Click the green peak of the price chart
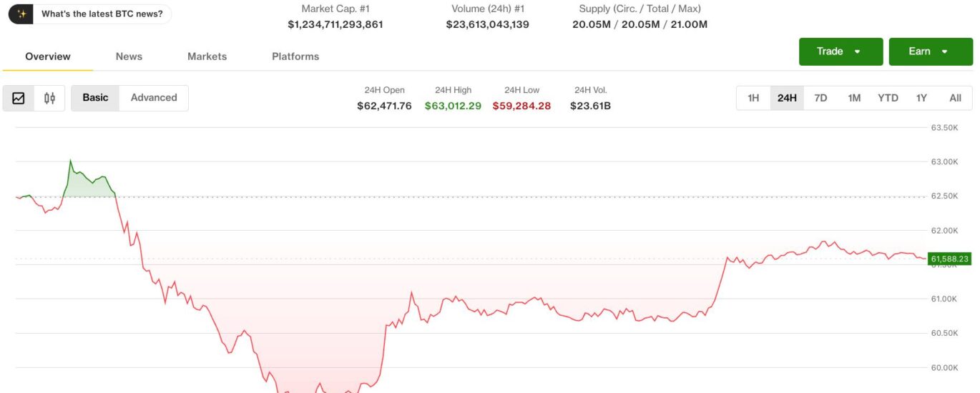Screen dimensions: 980x393 click(x=70, y=161)
